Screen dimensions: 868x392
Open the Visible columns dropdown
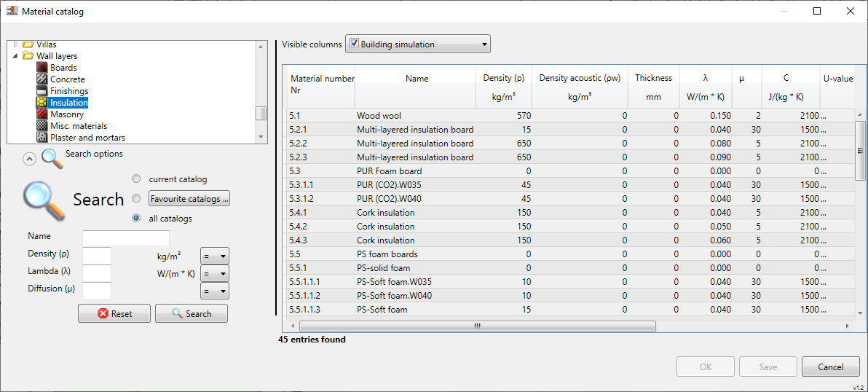coord(484,44)
